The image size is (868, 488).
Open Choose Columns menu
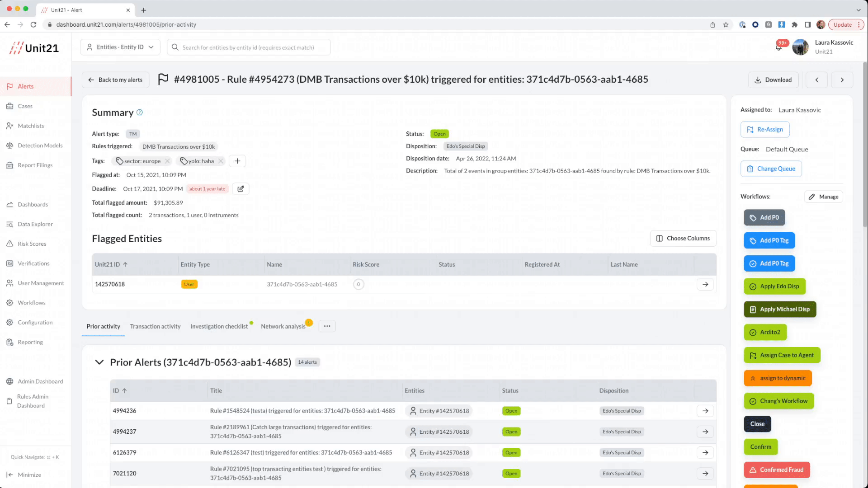[x=683, y=239]
